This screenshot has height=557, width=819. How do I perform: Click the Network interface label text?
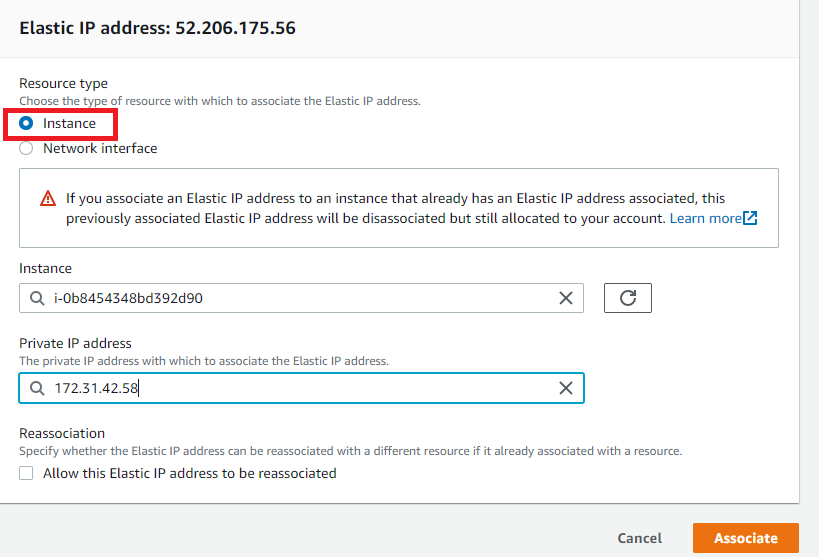tap(100, 148)
